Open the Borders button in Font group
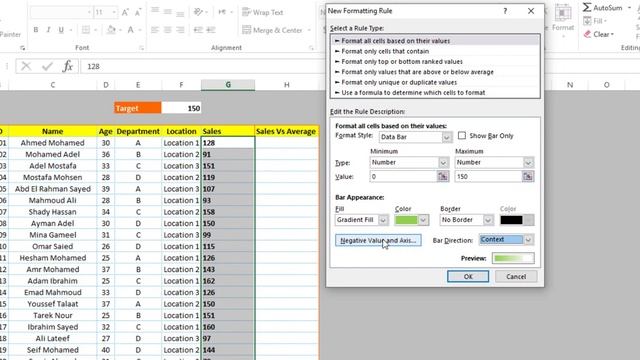 pos(86,30)
